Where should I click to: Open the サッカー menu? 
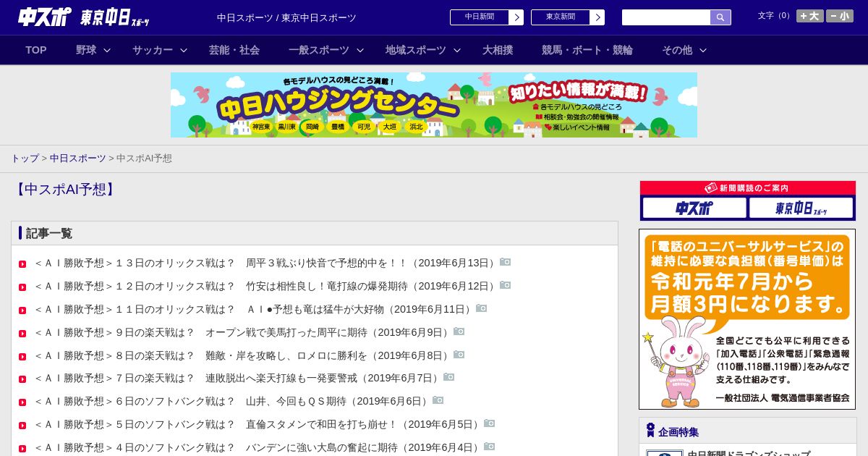tap(153, 50)
